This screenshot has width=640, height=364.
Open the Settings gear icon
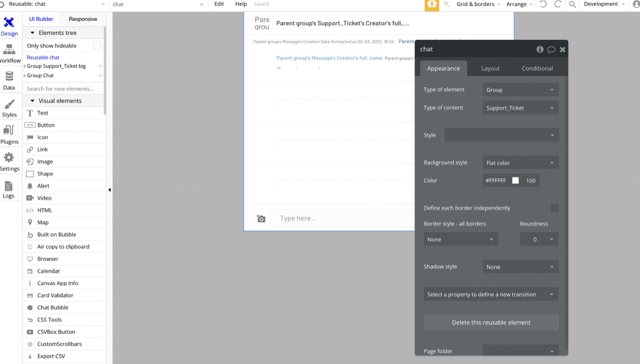point(9,158)
